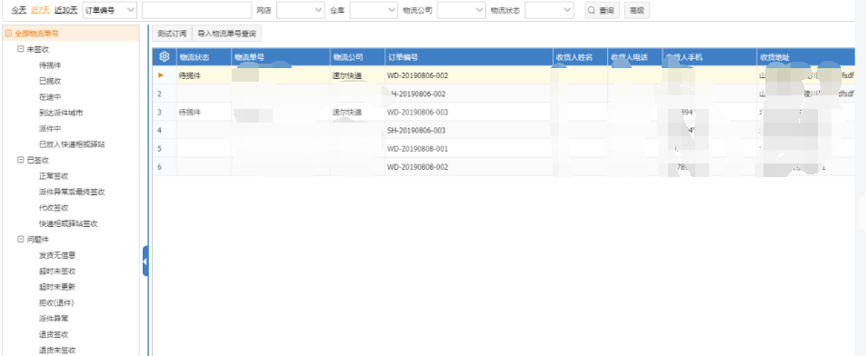The height and width of the screenshot is (356, 868).
Task: Click the 测试订阅 button
Action: [x=172, y=34]
